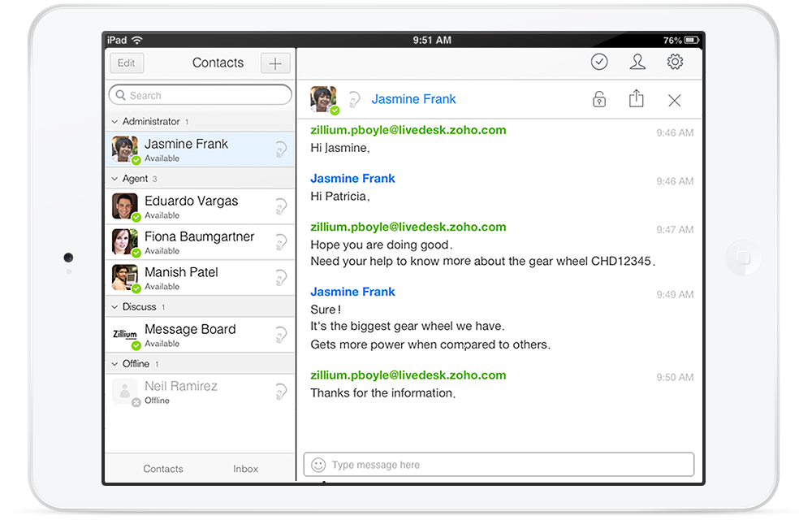Select Fiona Baumgartner contact

pyautogui.click(x=201, y=242)
